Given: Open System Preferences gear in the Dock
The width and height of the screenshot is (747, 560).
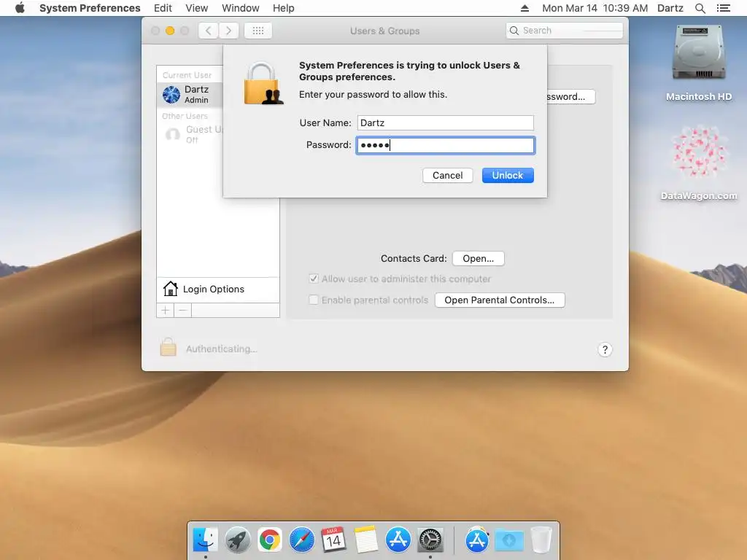Looking at the screenshot, I should tap(430, 540).
